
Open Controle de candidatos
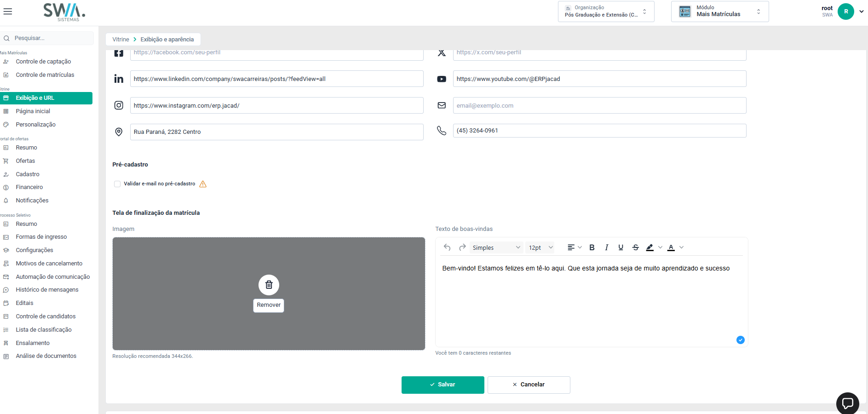[x=46, y=316]
